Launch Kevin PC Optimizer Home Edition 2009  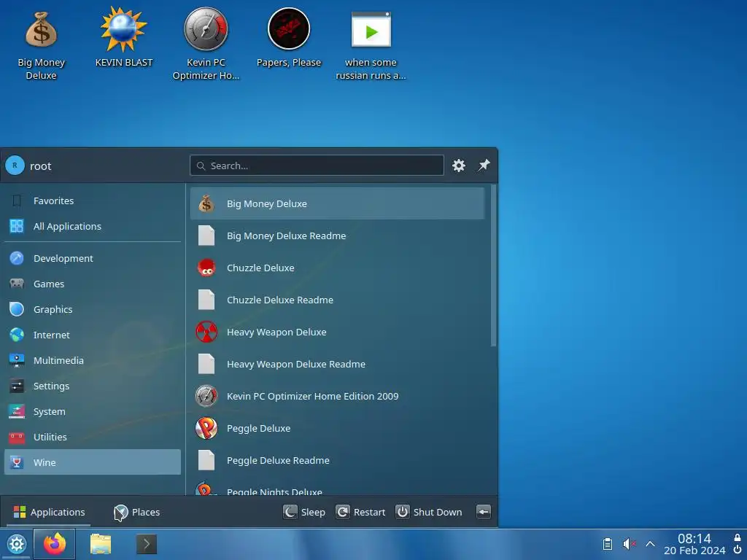click(337, 396)
